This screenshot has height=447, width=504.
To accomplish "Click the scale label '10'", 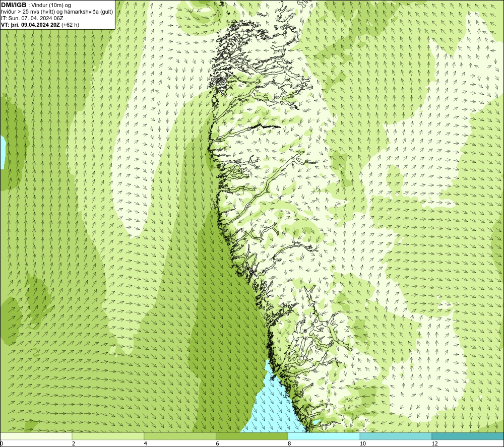I will [363, 443].
